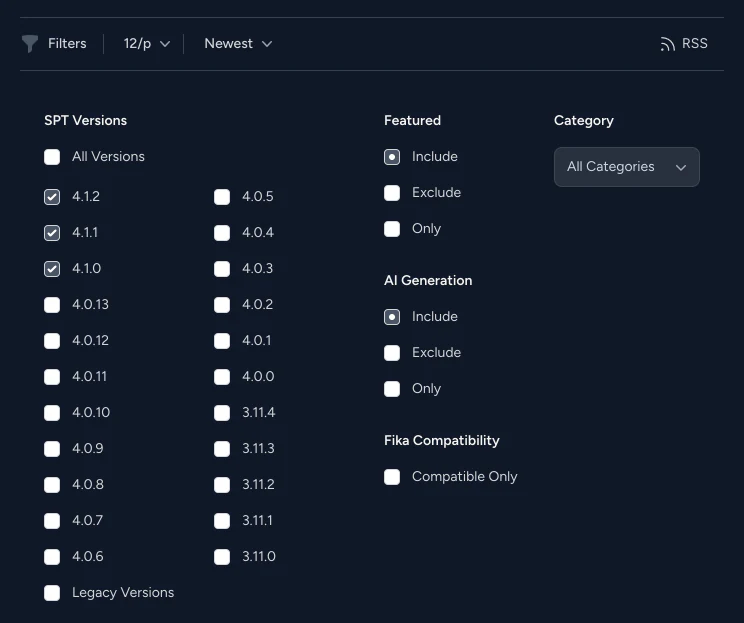The width and height of the screenshot is (744, 623).
Task: Check the 3.11.1 version checkbox
Action: [x=222, y=521]
